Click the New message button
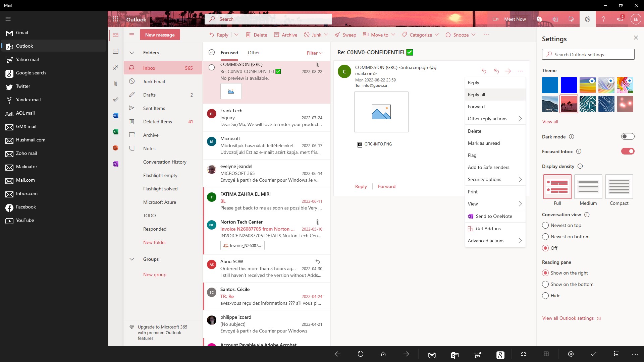The height and width of the screenshot is (362, 644). pos(160,35)
